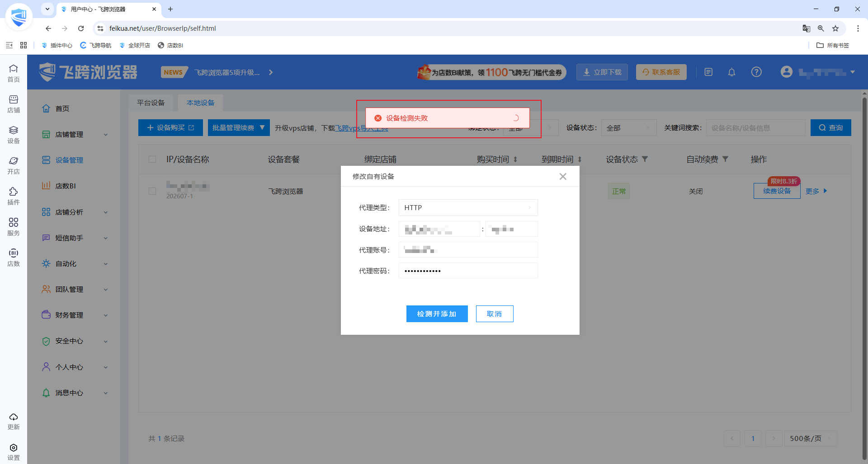Expand the 批量管理续费 dropdown button
Image resolution: width=868 pixels, height=464 pixels.
coord(239,128)
